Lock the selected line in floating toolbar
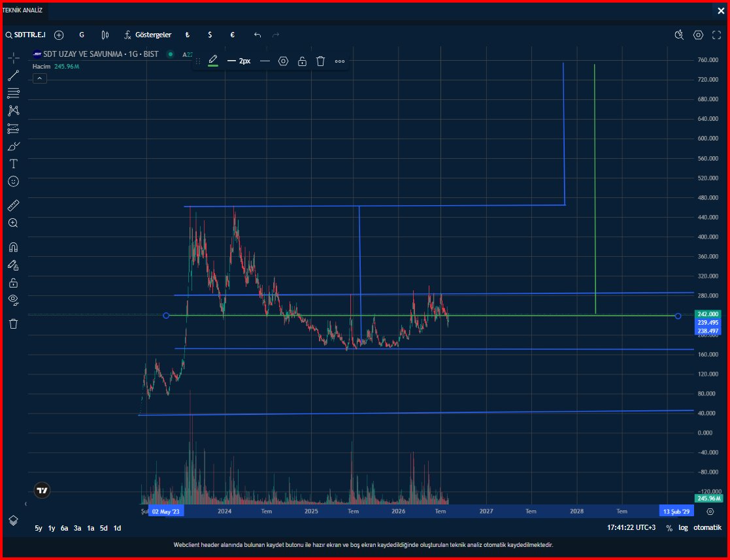Image resolution: width=730 pixels, height=560 pixels. (x=302, y=61)
